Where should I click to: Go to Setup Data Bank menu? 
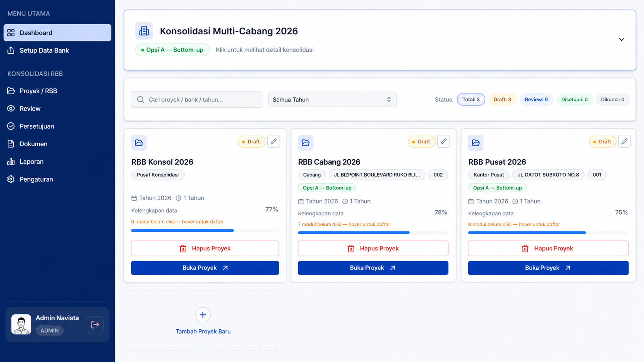57,50
